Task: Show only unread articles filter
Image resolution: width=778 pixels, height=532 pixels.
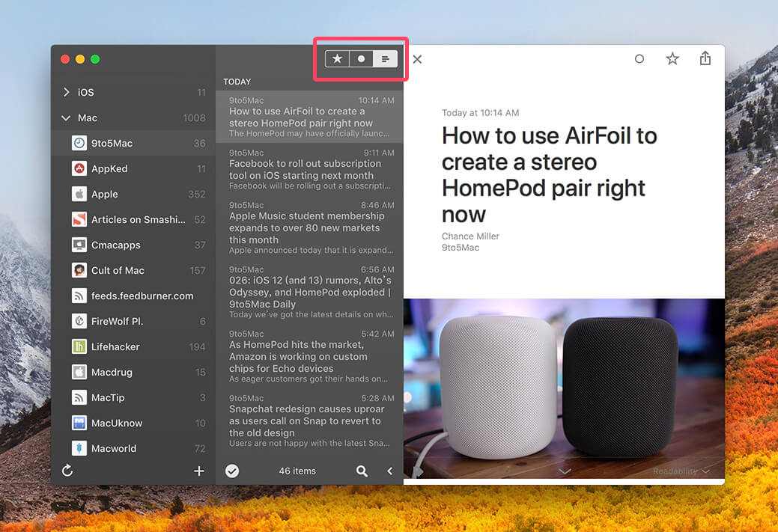Action: pos(361,59)
